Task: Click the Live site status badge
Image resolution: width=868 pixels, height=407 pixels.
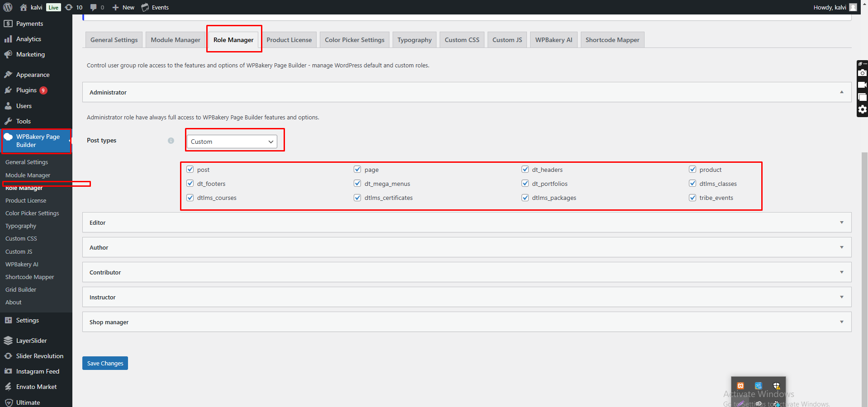Action: [x=53, y=7]
